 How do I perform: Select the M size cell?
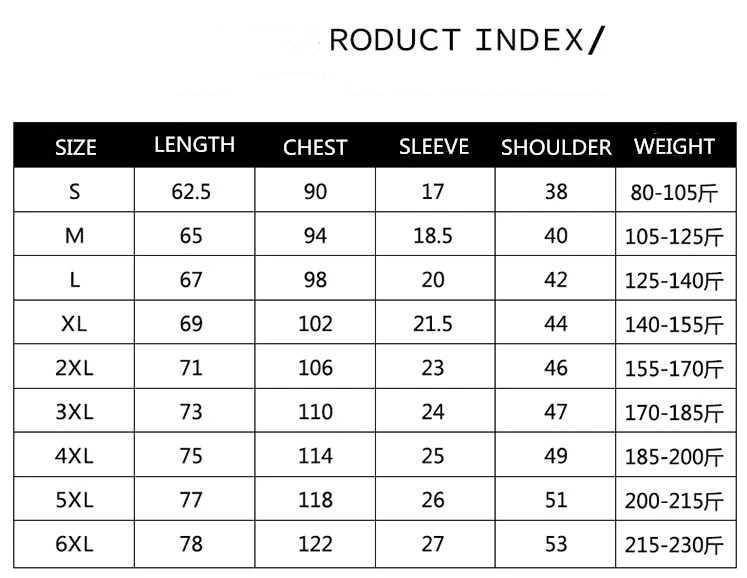pyautogui.click(x=74, y=235)
